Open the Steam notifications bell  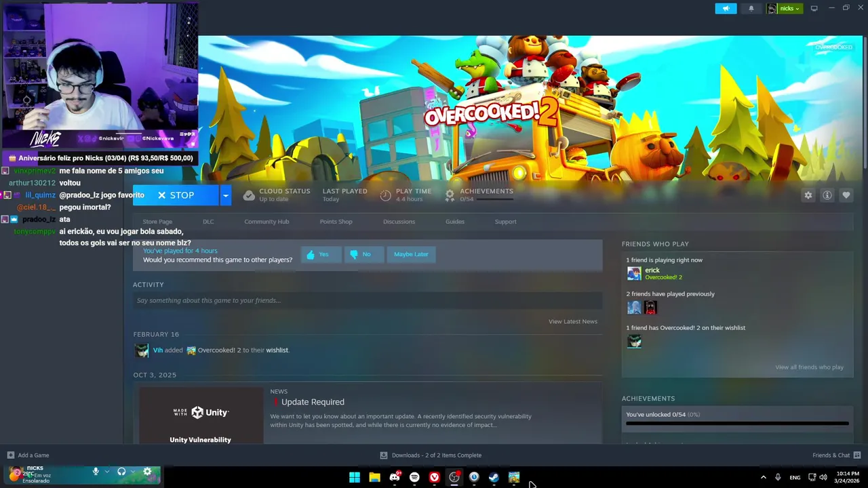(751, 8)
